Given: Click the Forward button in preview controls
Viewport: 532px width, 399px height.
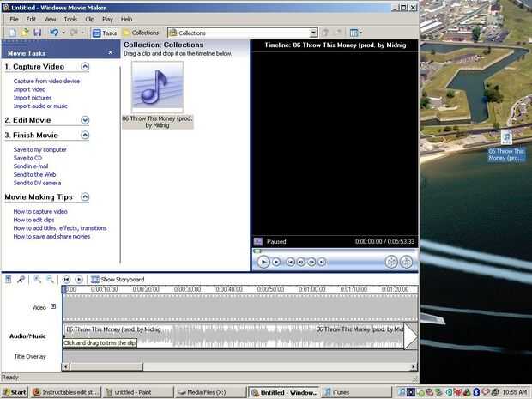Looking at the screenshot, I should click(322, 262).
